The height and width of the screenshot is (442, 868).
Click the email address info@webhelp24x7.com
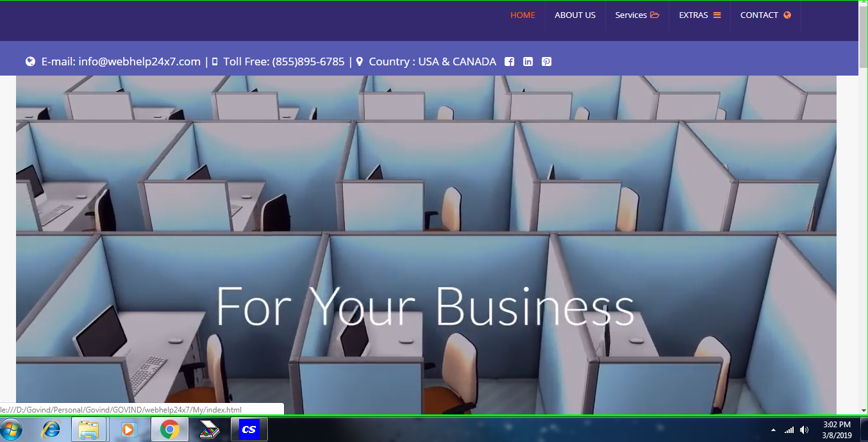pos(140,61)
